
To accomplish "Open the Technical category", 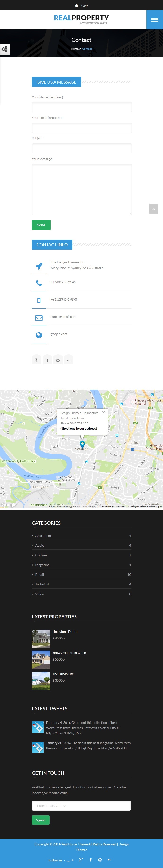I will click(x=42, y=584).
